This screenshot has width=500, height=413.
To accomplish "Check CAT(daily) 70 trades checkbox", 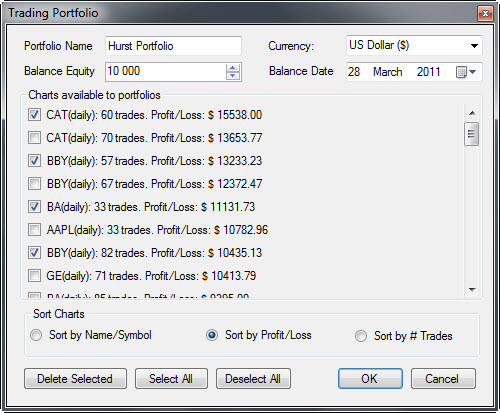I will point(34,138).
